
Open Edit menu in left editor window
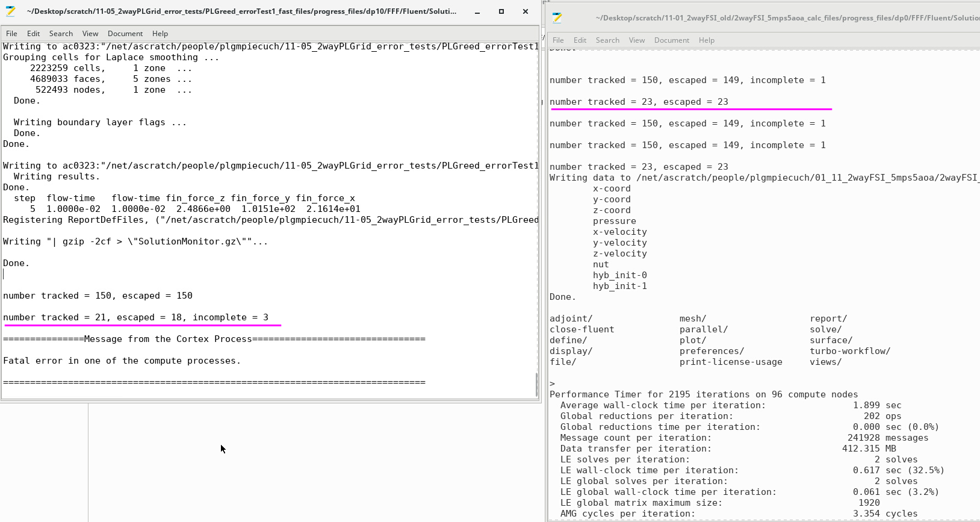click(34, 34)
